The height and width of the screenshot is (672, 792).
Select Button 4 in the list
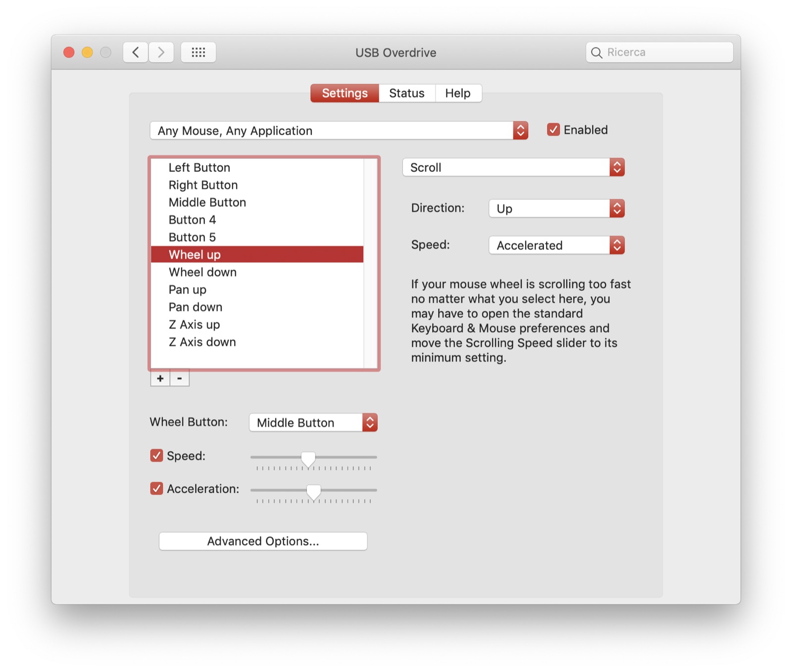257,219
